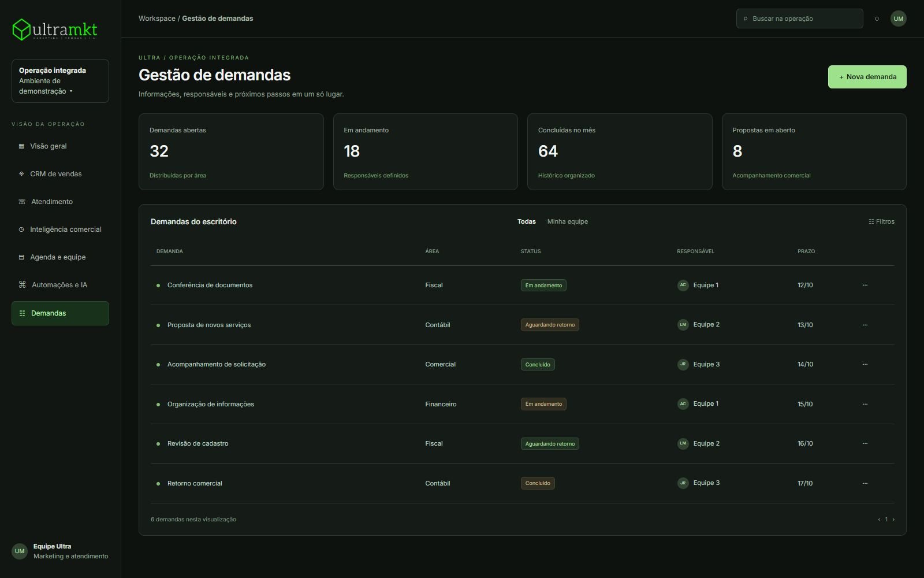This screenshot has height=578, width=924.
Task: Click the JR avatar in Retorno comercial row
Action: coord(683,483)
